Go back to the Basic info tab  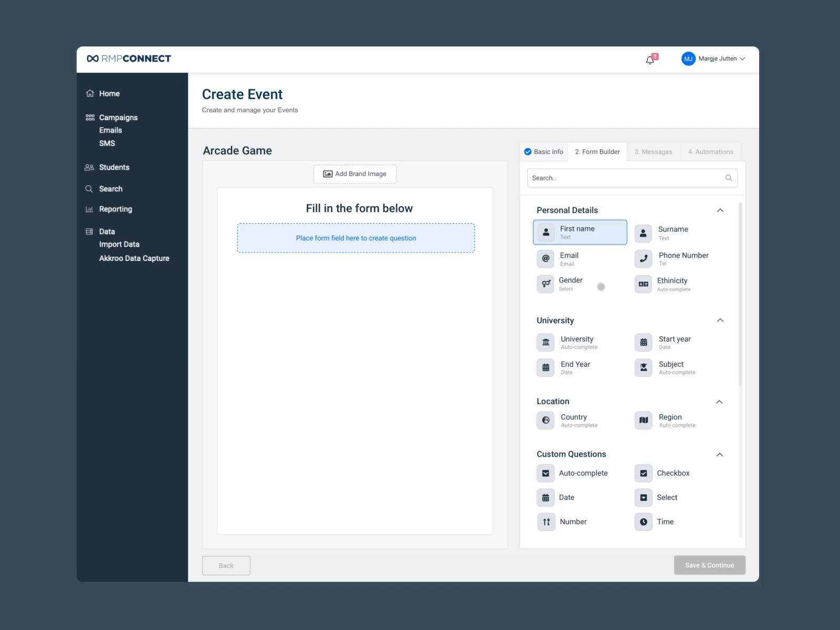coord(543,152)
